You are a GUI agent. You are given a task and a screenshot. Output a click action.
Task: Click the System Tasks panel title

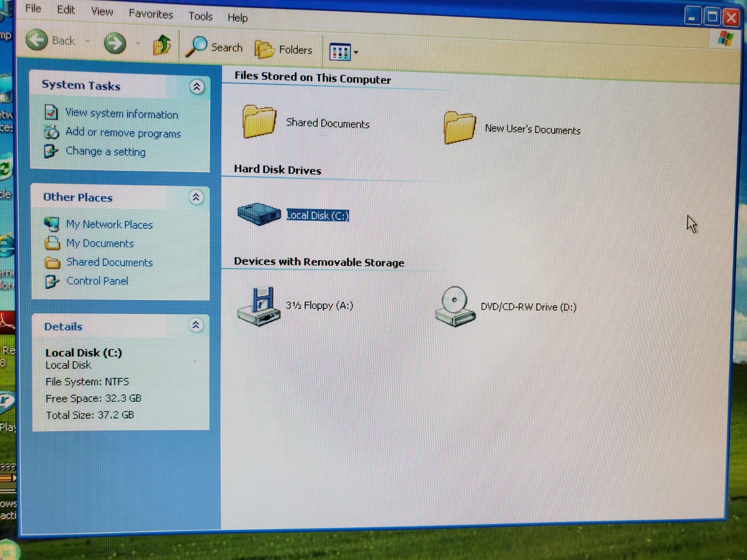tap(81, 85)
